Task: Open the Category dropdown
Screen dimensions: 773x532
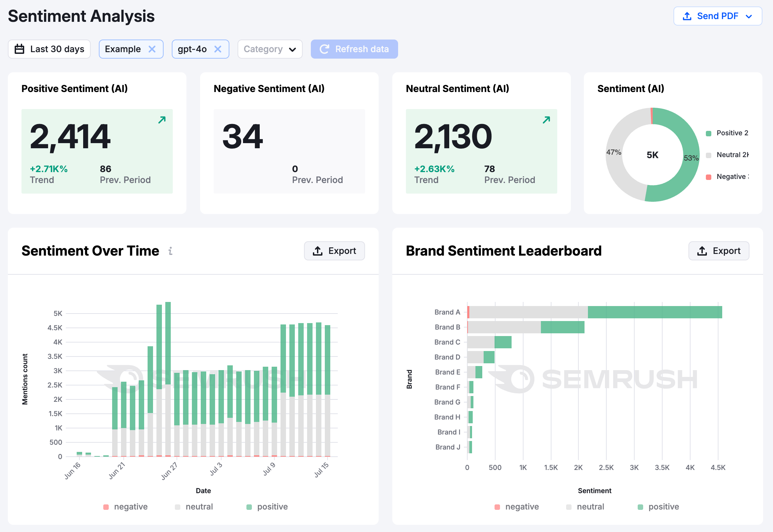Action: point(270,49)
